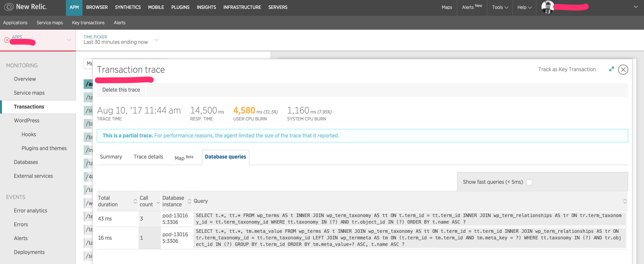This screenshot has height=264, width=644.
Task: Open Alerts under Events in the sidebar
Action: [21, 238]
